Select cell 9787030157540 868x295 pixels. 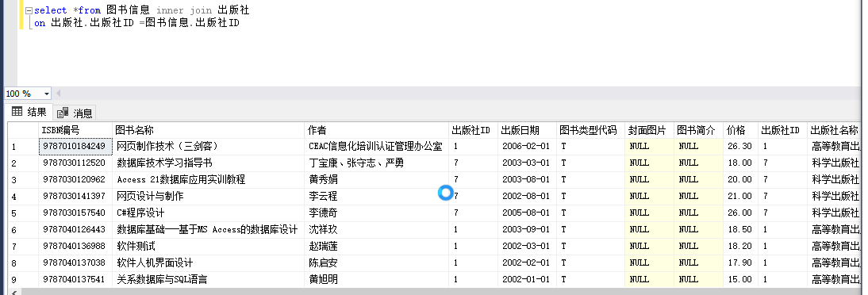click(x=75, y=213)
